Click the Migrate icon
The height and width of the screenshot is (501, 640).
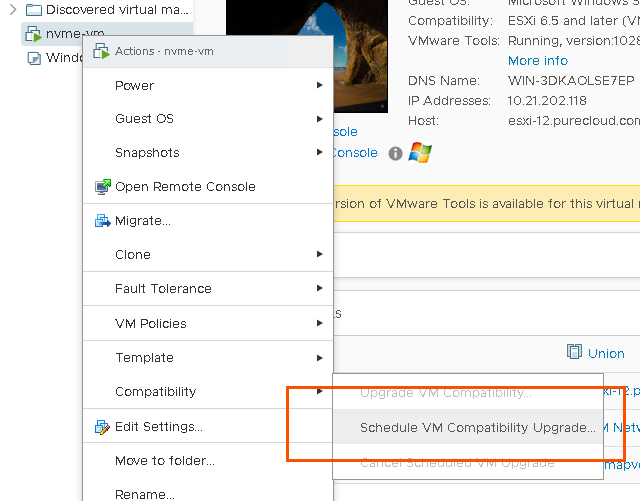tap(102, 220)
